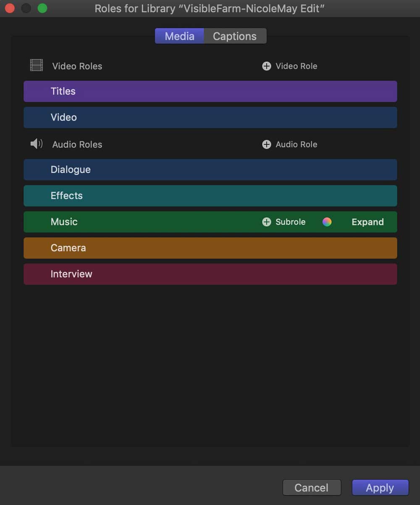Select the Titles video role
This screenshot has width=420, height=505.
(210, 91)
